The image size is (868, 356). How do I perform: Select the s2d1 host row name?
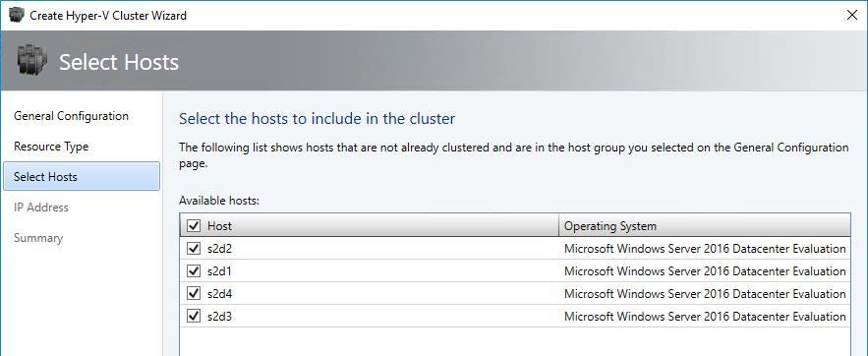coord(219,271)
